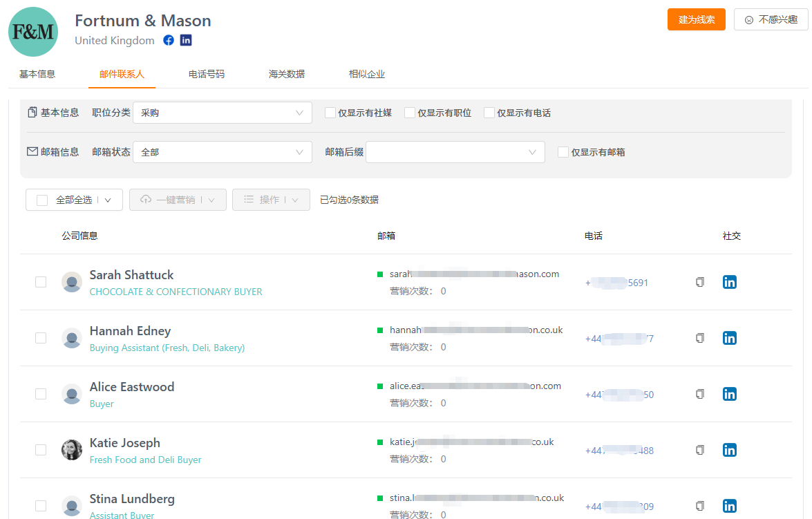
Task: Click Katie Joseph's profile photo
Action: pyautogui.click(x=72, y=450)
